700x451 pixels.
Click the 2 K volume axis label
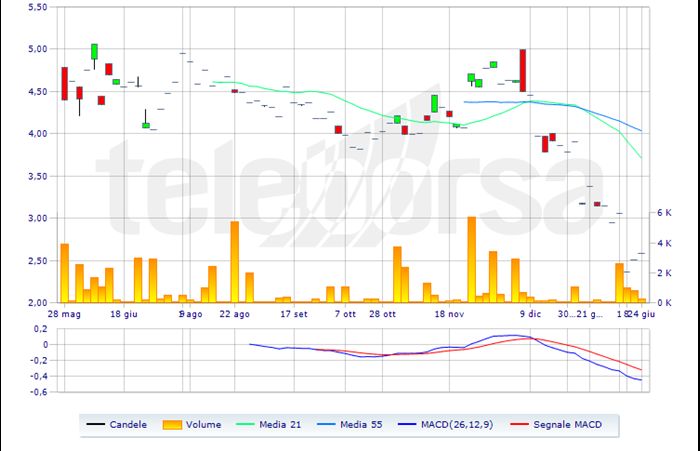click(664, 273)
